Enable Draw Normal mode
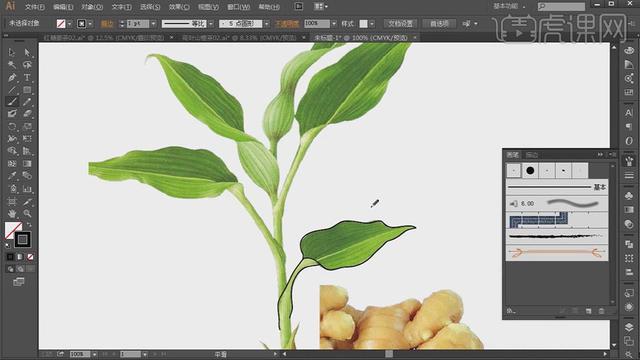 10,269
